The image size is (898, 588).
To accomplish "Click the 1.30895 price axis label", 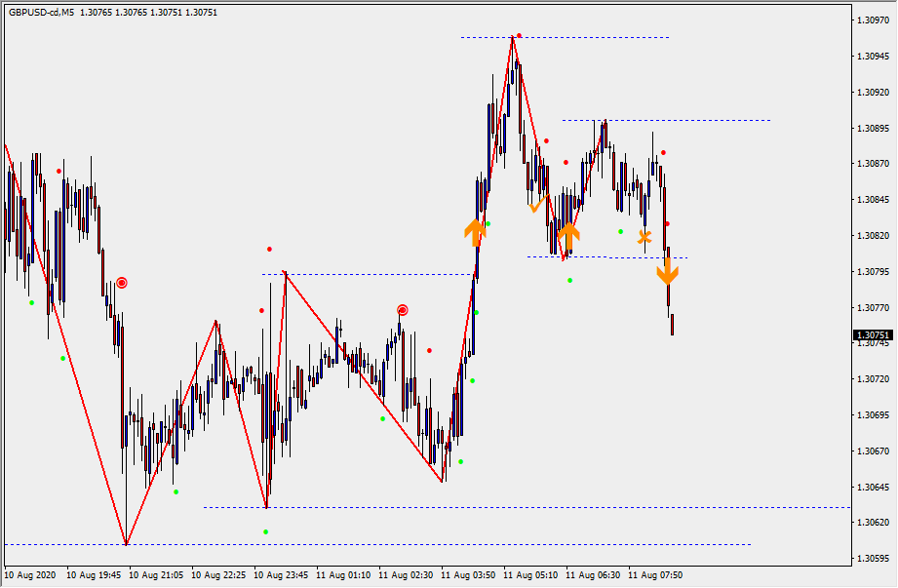I will click(872, 128).
